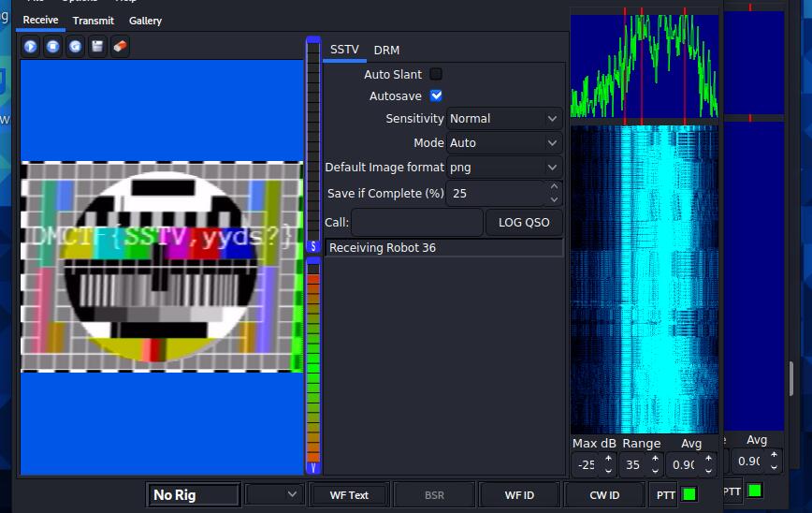Viewport: 812px width, 513px height.
Task: Enable the Auto Slant checkbox
Action: (436, 74)
